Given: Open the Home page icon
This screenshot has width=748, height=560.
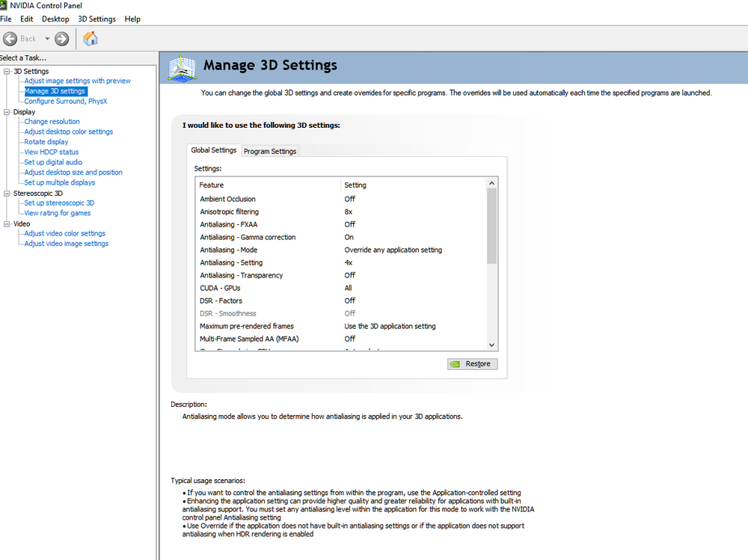Looking at the screenshot, I should click(x=91, y=39).
